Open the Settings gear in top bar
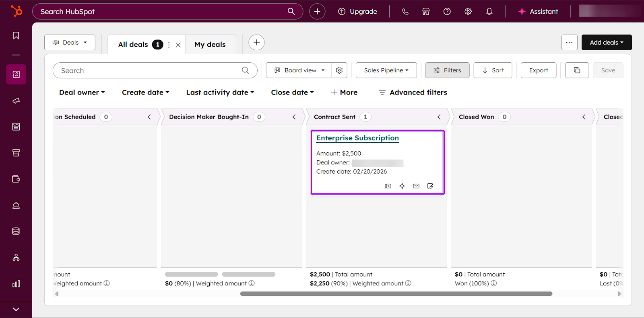This screenshot has width=644, height=318. point(468,11)
